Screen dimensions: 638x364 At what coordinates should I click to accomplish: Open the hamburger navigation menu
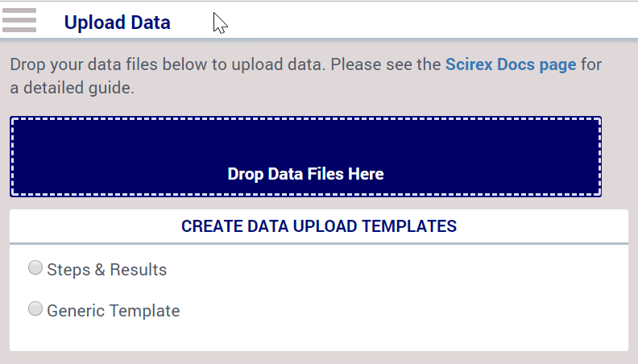click(x=19, y=20)
